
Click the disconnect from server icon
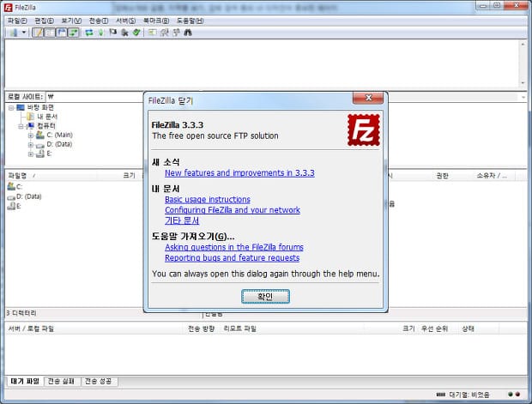(124, 33)
